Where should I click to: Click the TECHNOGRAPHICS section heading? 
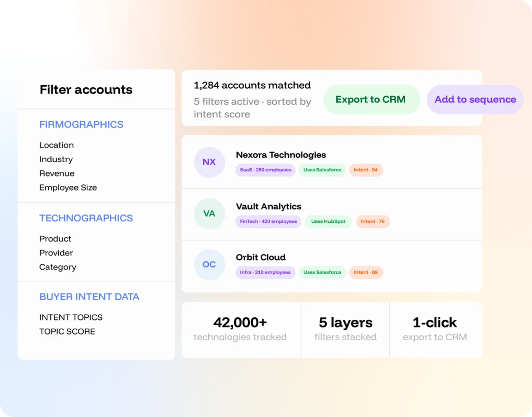[86, 218]
